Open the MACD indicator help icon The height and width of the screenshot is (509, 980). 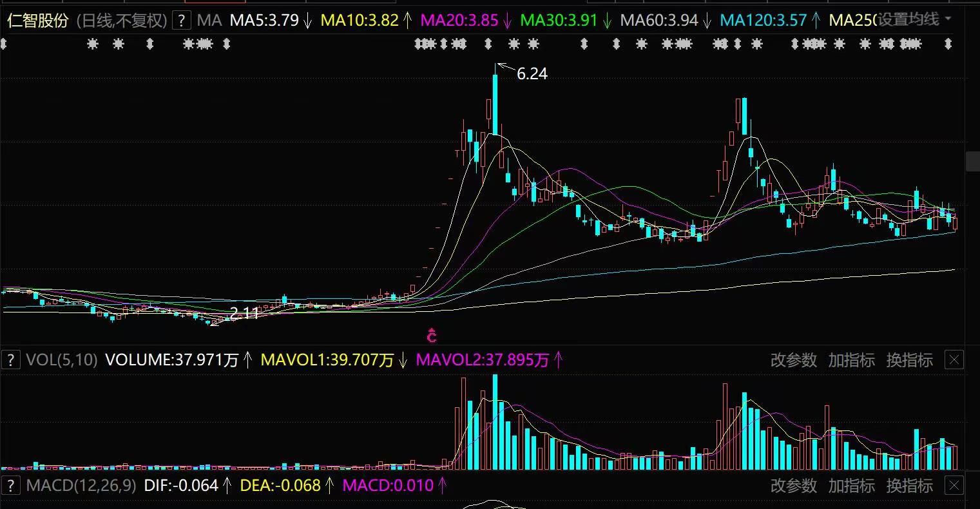click(10, 485)
